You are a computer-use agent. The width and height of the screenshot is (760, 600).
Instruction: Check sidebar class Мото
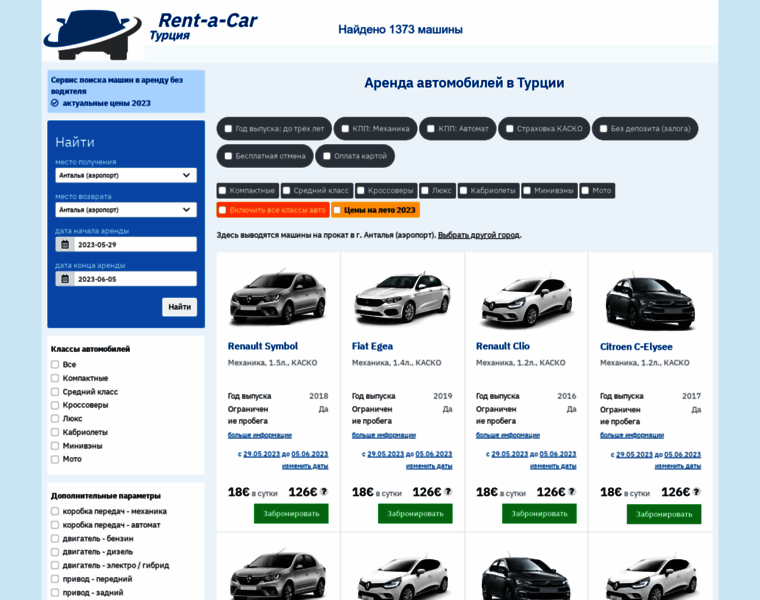(x=55, y=459)
